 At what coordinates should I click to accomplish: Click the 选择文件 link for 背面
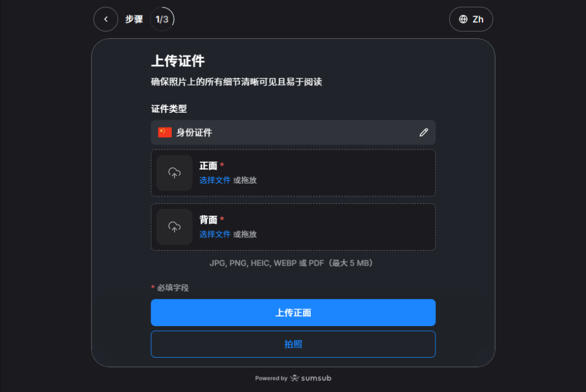[x=215, y=234]
